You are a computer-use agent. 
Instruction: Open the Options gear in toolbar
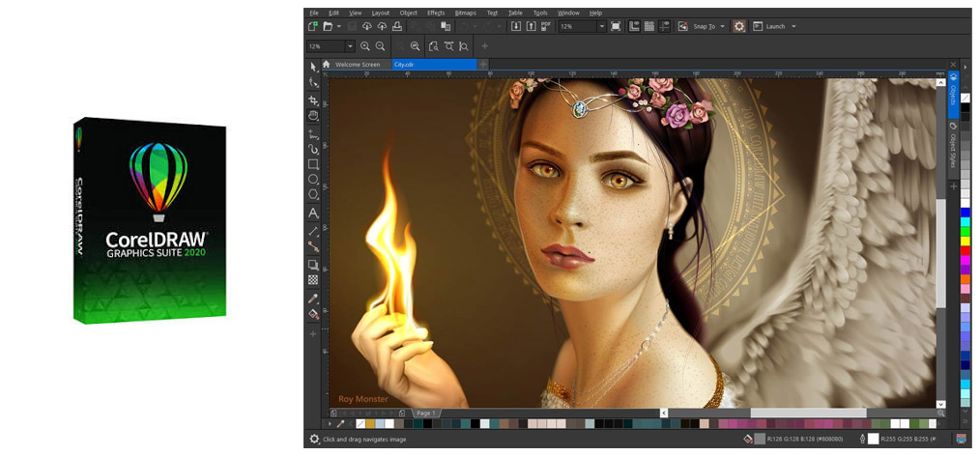point(739,26)
